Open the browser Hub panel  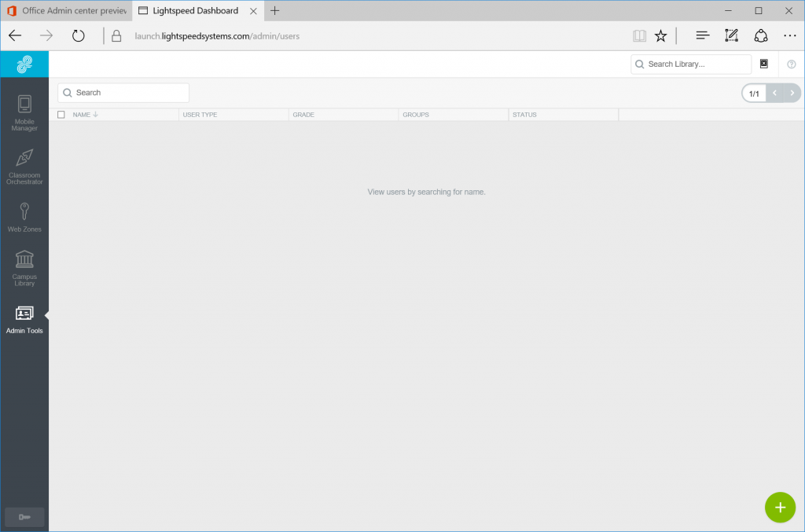pos(702,35)
